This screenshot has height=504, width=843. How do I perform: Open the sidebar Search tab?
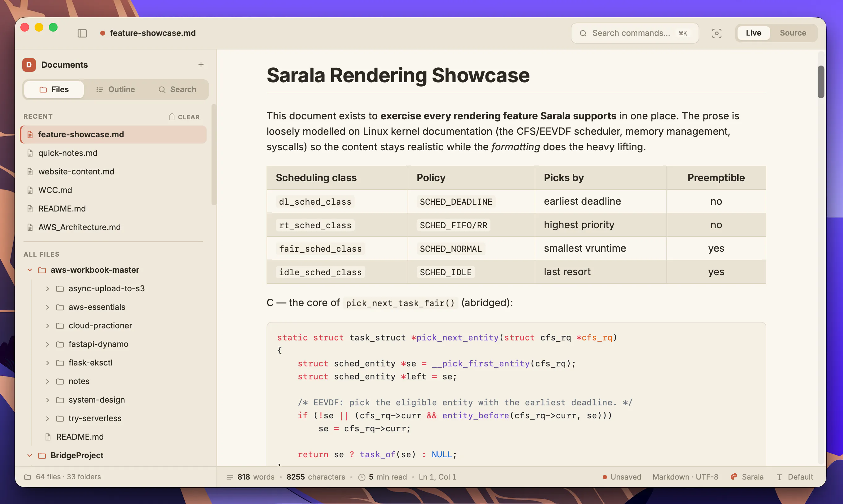177,89
